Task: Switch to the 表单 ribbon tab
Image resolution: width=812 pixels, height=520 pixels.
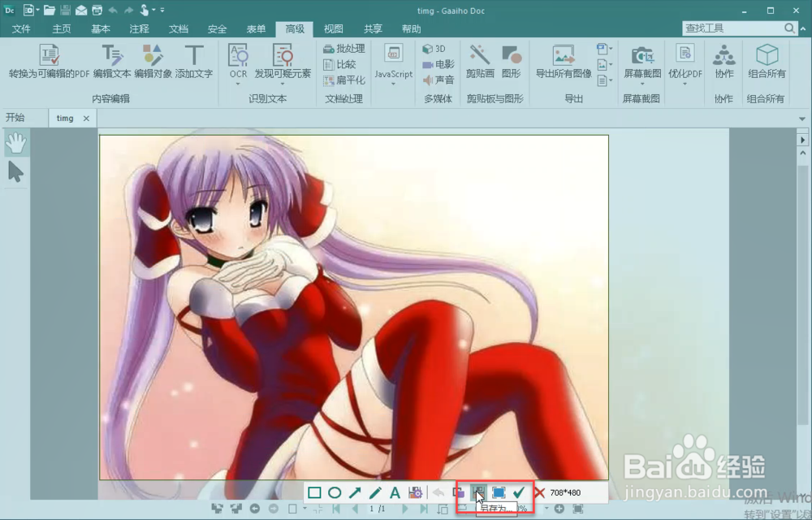Action: [256, 29]
